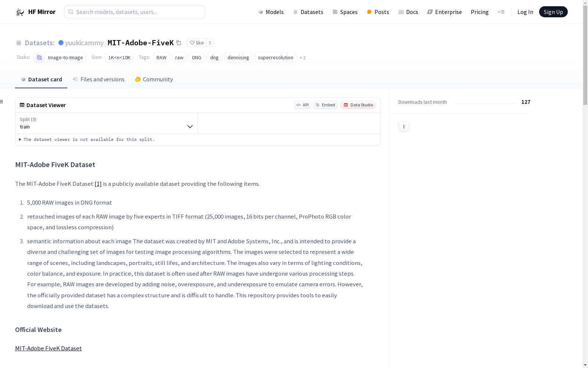Click the Embed viewer button
588x368 pixels.
pyautogui.click(x=325, y=105)
